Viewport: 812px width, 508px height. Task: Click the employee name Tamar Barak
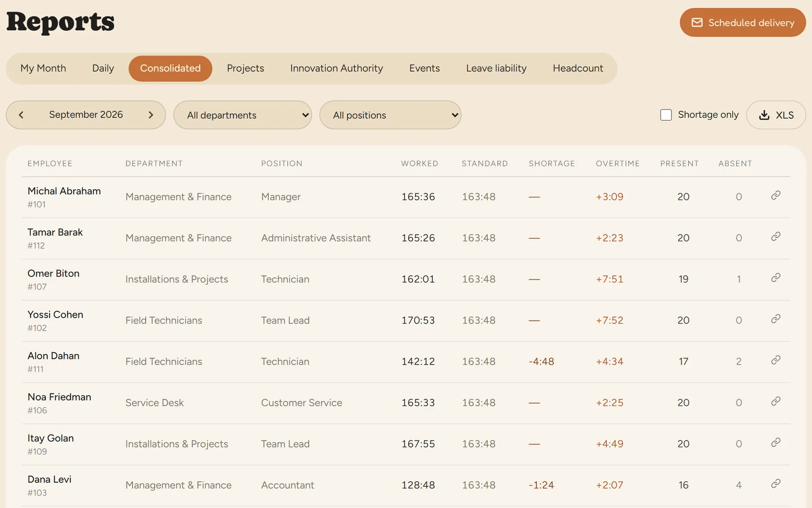(55, 232)
